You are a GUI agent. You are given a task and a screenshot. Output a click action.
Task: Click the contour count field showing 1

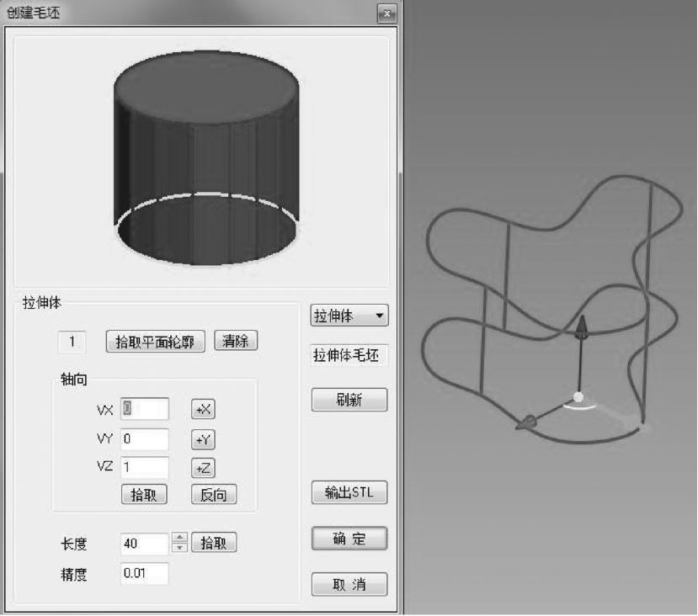pos(72,342)
